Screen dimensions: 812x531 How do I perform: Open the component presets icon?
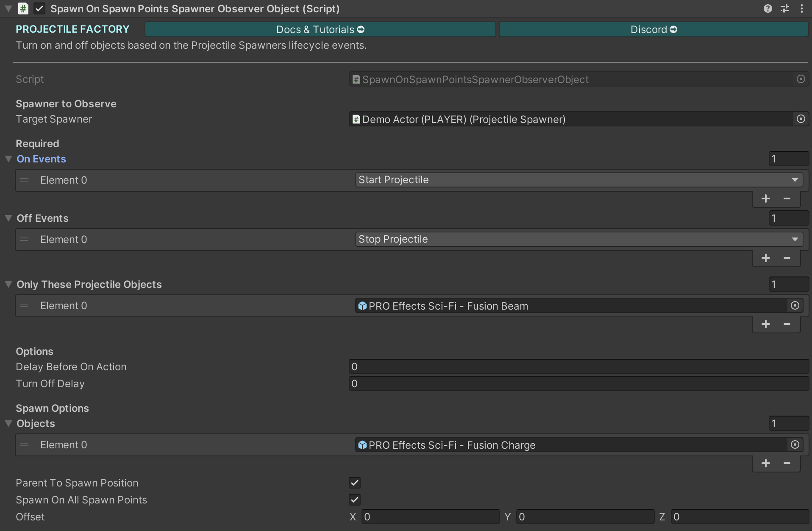785,8
